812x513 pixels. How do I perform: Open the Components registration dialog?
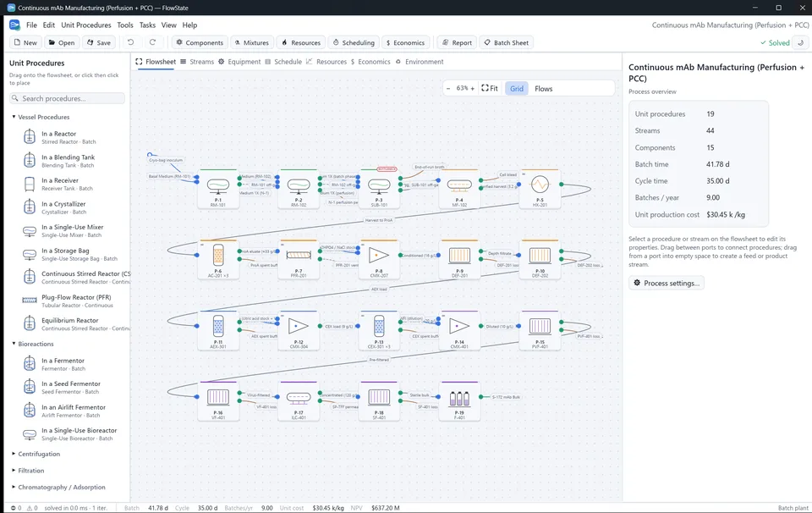point(200,42)
